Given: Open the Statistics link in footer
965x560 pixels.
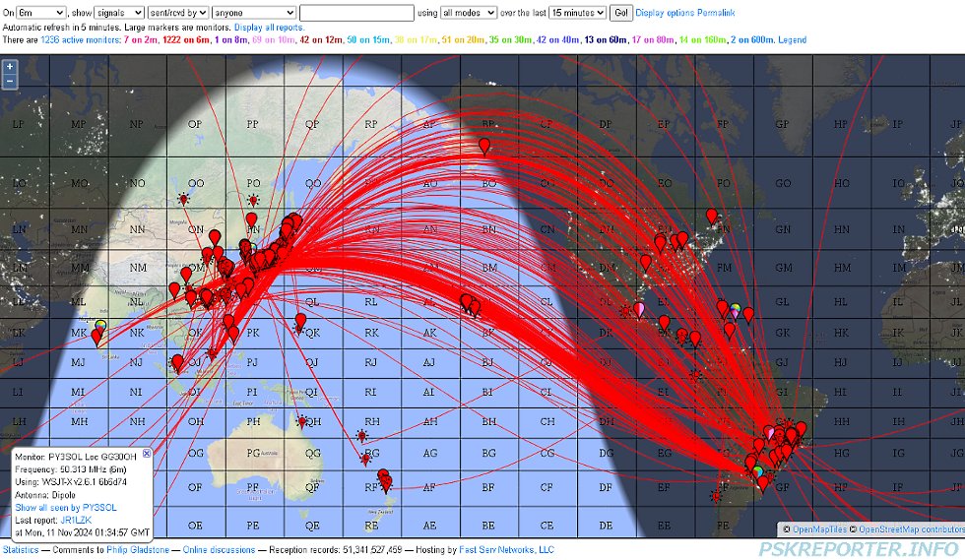Looking at the screenshot, I should point(21,549).
